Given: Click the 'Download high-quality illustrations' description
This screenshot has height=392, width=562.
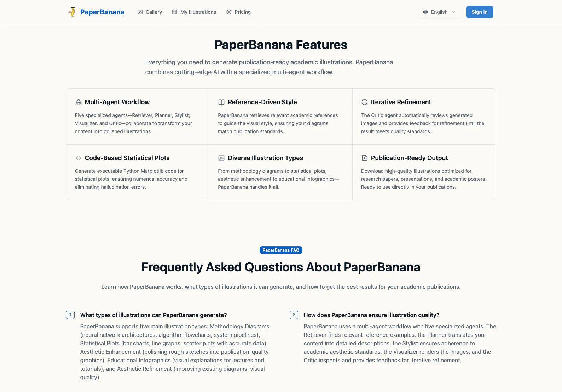Looking at the screenshot, I should [x=424, y=179].
